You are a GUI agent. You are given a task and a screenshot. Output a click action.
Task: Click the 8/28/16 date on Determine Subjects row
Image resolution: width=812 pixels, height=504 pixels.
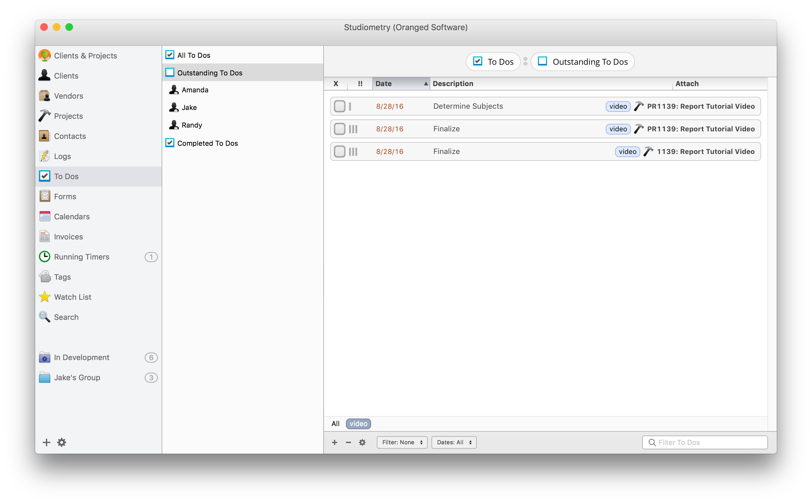coord(390,106)
